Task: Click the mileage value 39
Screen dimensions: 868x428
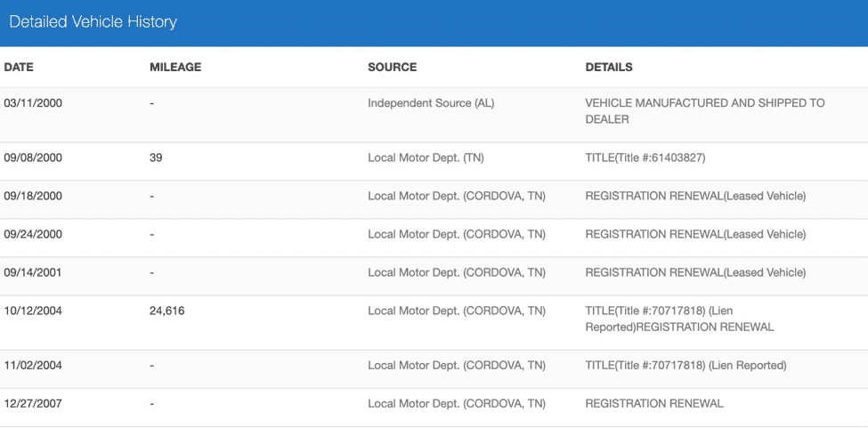Action: 157,157
